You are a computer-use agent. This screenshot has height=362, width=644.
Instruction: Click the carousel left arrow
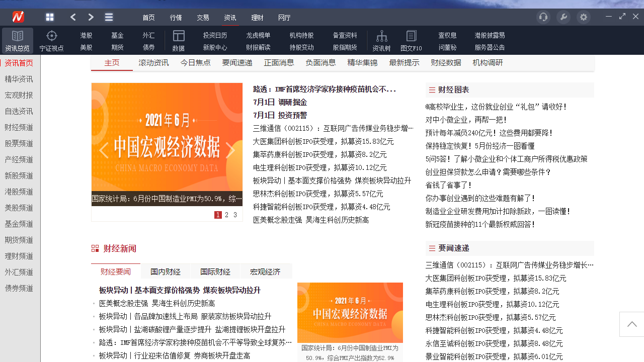103,150
